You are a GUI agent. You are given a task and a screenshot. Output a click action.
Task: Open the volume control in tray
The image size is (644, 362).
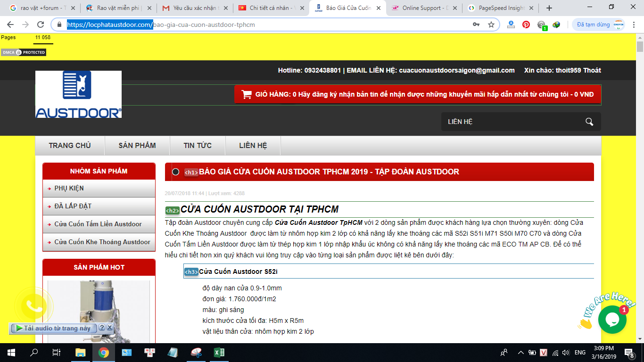click(566, 353)
